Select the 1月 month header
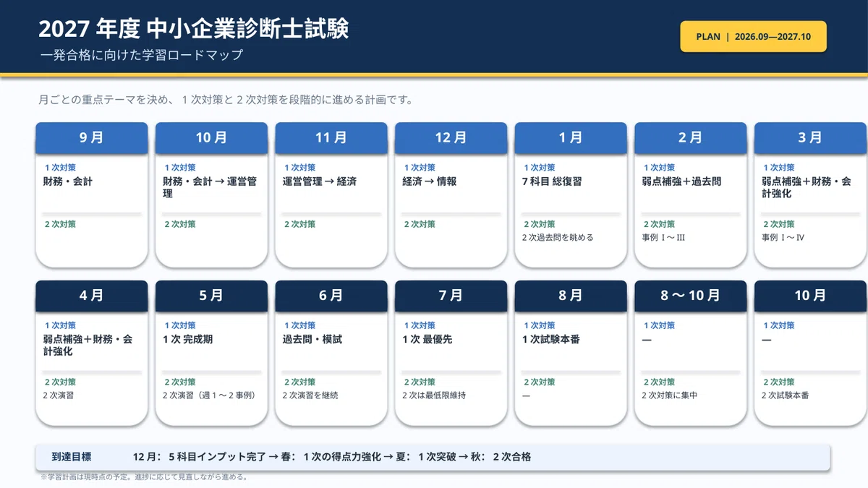This screenshot has height=488, width=868. pos(571,137)
